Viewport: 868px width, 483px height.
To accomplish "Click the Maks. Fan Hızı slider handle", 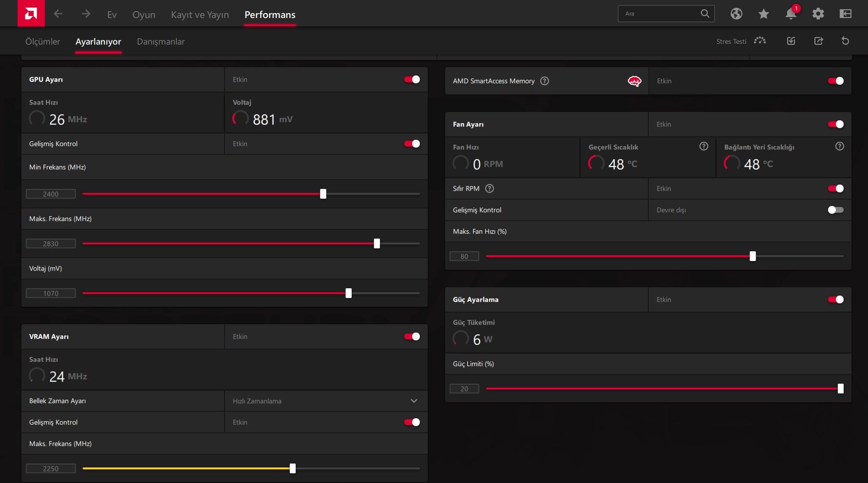I will tap(753, 256).
